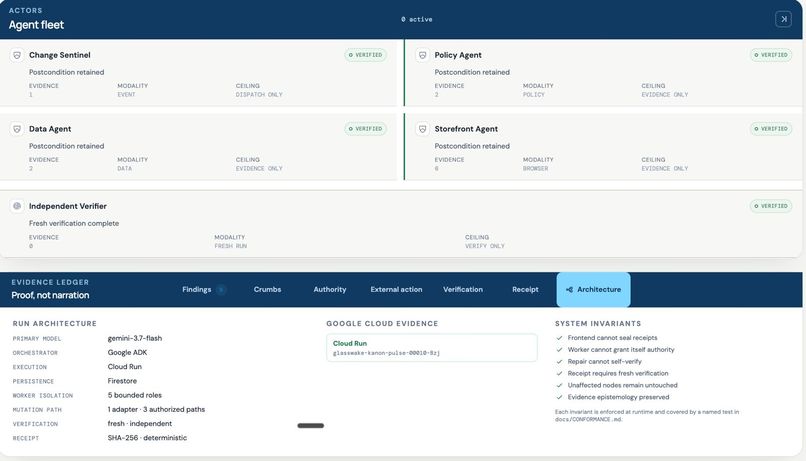The width and height of the screenshot is (806, 461).
Task: Click the Findings count badge
Action: point(221,290)
